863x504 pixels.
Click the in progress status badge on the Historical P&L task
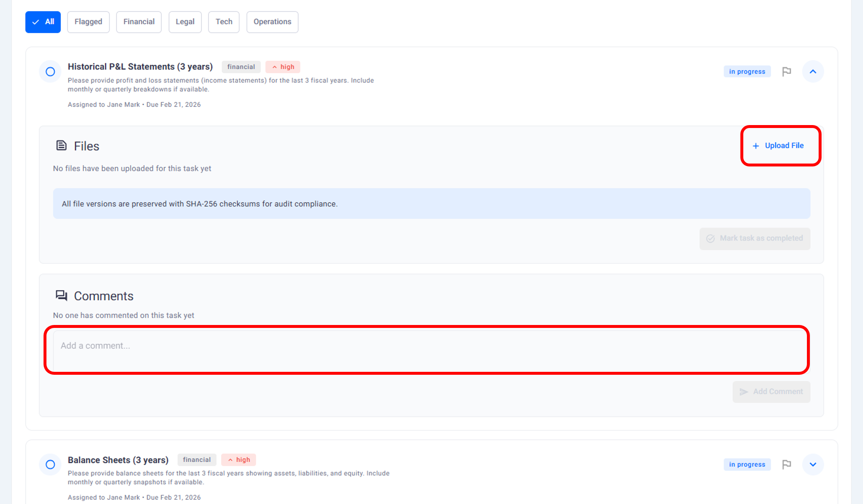tap(747, 72)
